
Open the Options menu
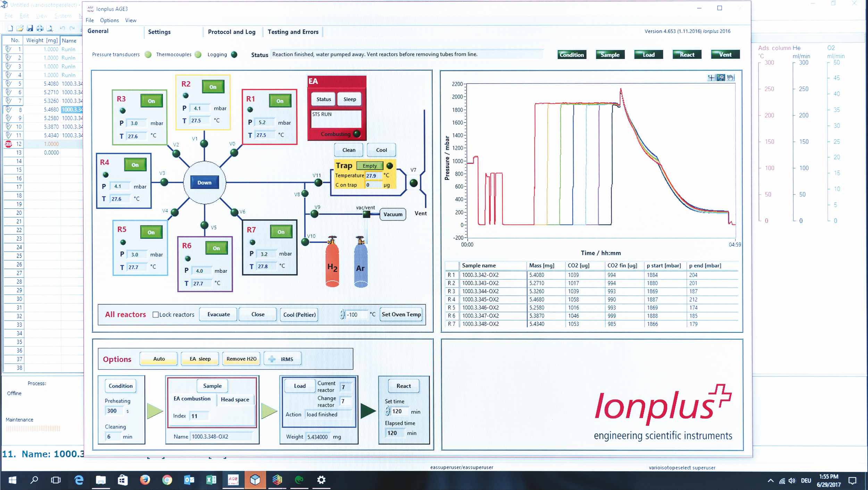[x=109, y=20]
